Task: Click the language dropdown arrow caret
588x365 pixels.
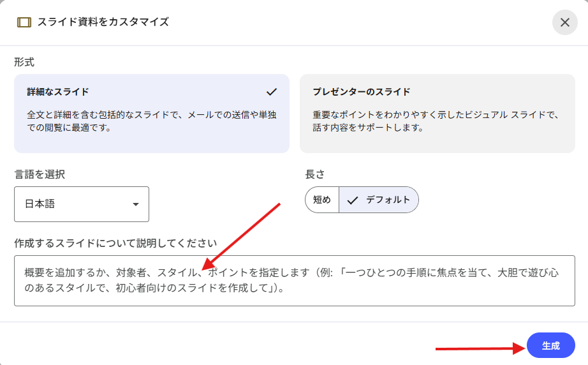Action: [136, 204]
